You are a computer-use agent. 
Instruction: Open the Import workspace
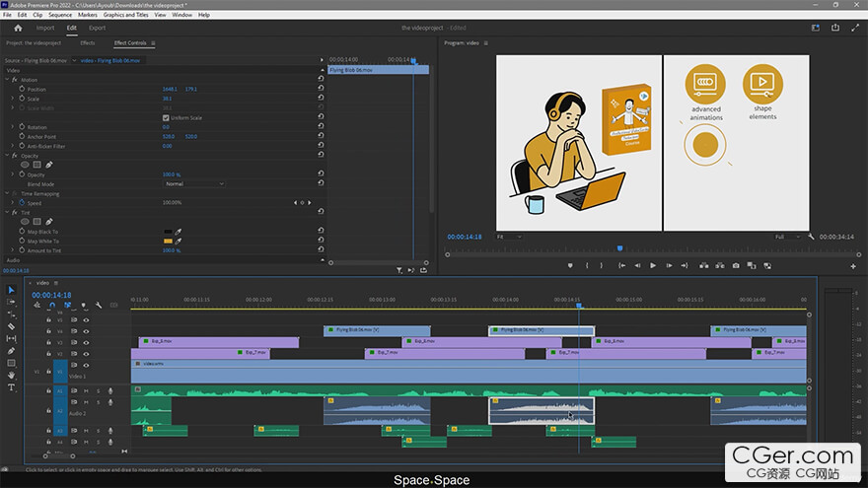click(45, 28)
